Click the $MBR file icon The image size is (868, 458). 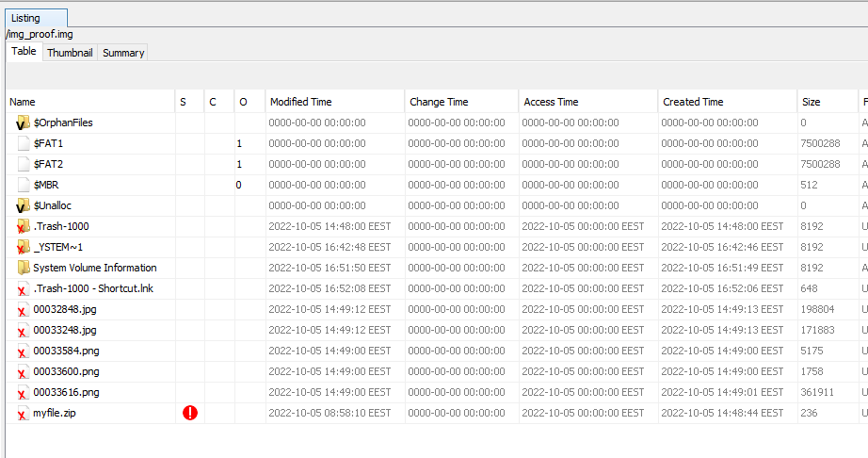pyautogui.click(x=24, y=185)
